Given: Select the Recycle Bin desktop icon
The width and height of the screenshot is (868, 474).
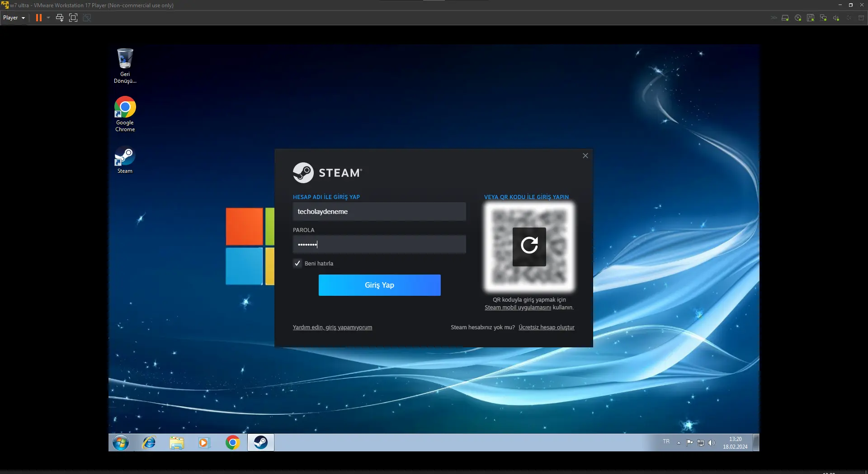Looking at the screenshot, I should pyautogui.click(x=125, y=66).
